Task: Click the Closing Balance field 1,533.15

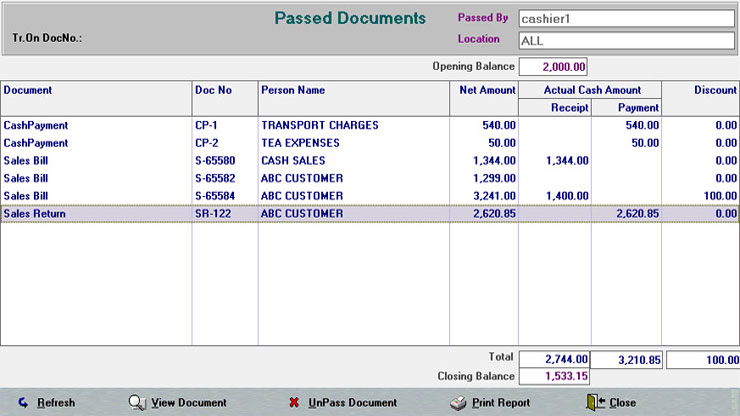Action: tap(554, 376)
